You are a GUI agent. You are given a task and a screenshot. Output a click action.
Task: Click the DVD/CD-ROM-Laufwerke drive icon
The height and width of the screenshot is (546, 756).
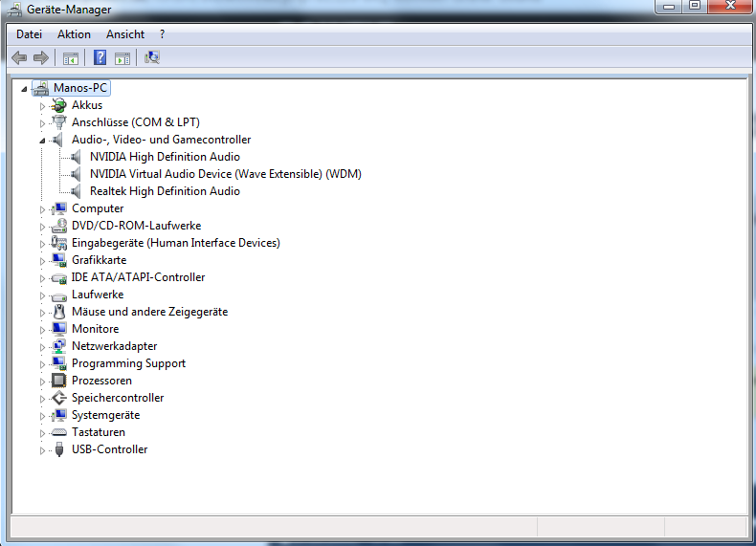(58, 226)
